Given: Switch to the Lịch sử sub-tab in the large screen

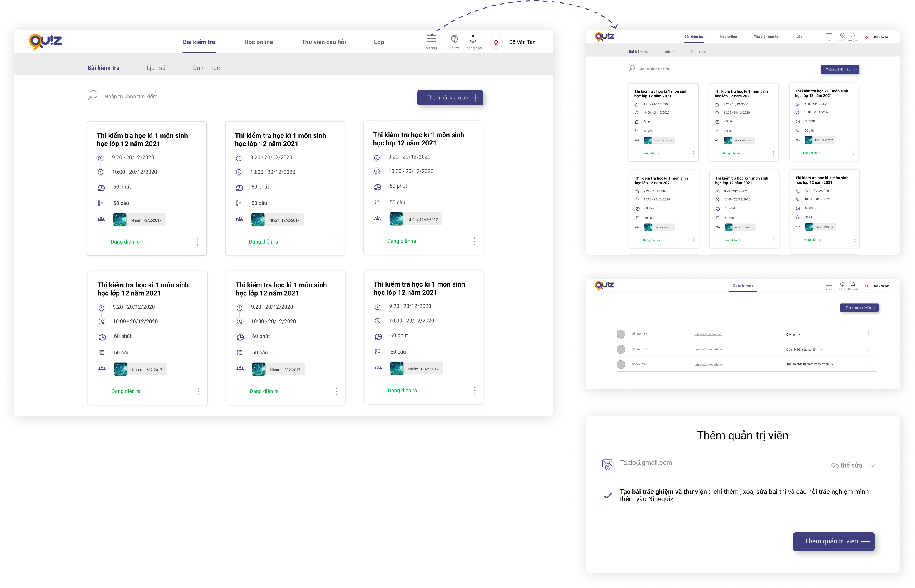Looking at the screenshot, I should click(x=156, y=68).
